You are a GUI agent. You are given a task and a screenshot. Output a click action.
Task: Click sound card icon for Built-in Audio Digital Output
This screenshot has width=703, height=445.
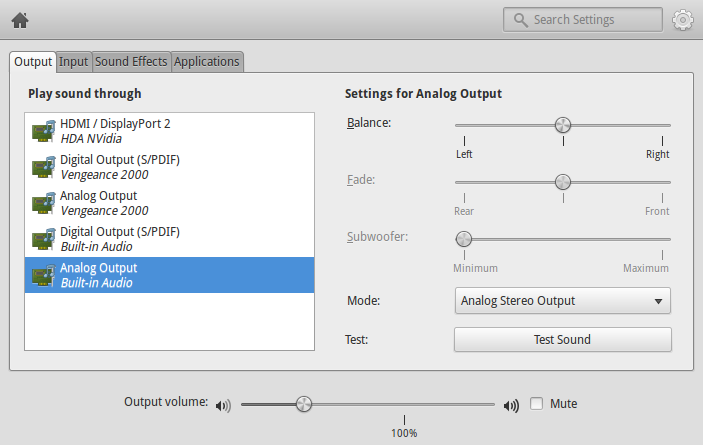point(43,239)
